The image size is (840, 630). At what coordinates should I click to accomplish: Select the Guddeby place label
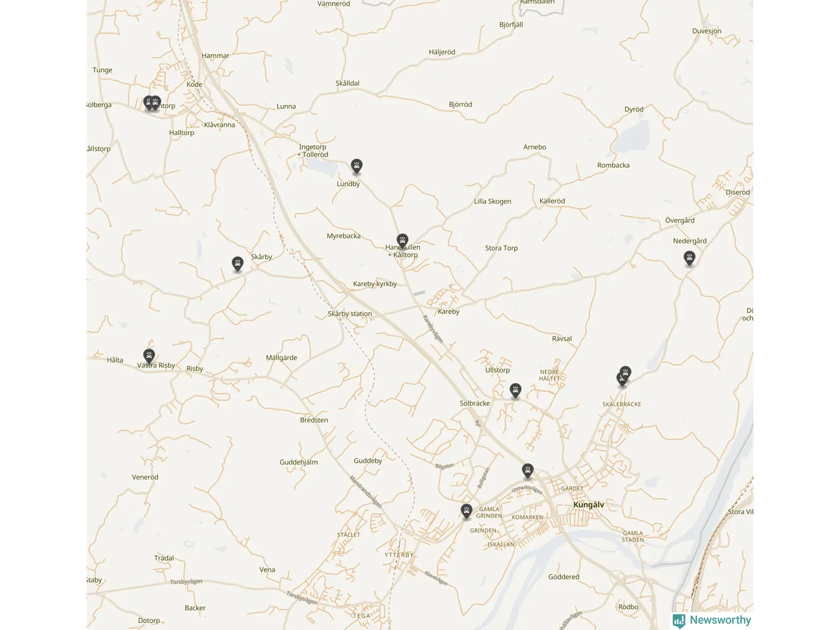point(367,461)
